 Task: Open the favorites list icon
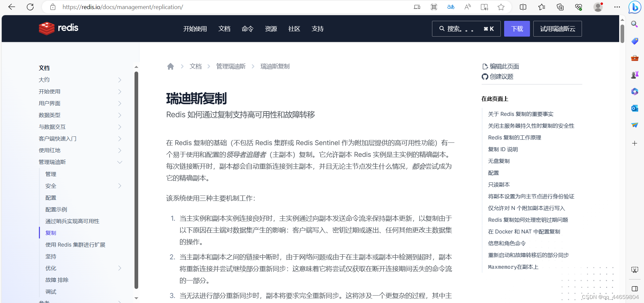coord(542,7)
